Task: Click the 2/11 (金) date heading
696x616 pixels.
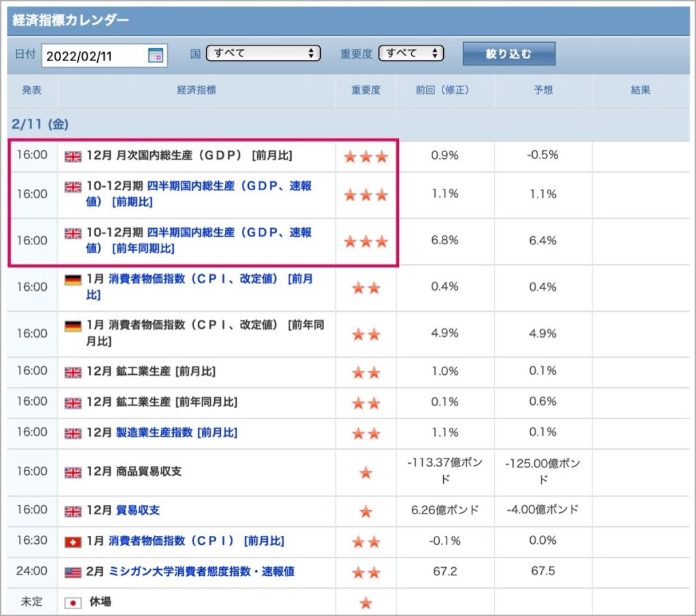Action: (40, 124)
